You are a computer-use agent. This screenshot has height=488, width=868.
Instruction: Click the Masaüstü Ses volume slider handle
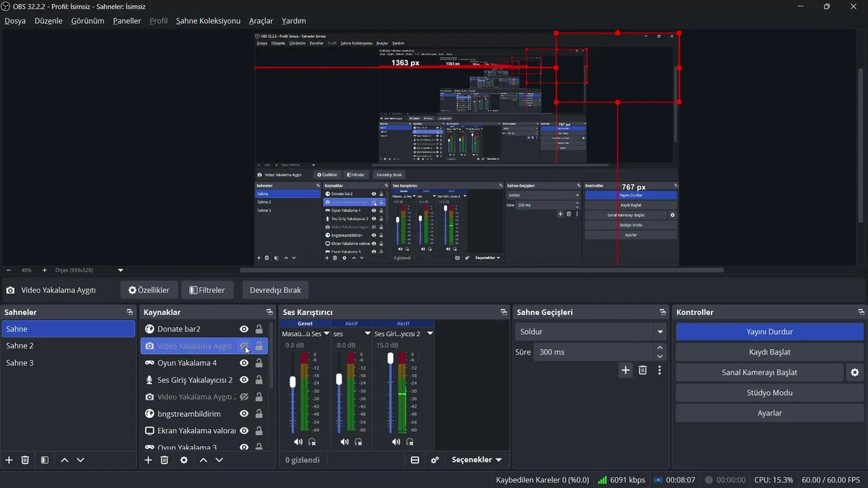click(293, 382)
